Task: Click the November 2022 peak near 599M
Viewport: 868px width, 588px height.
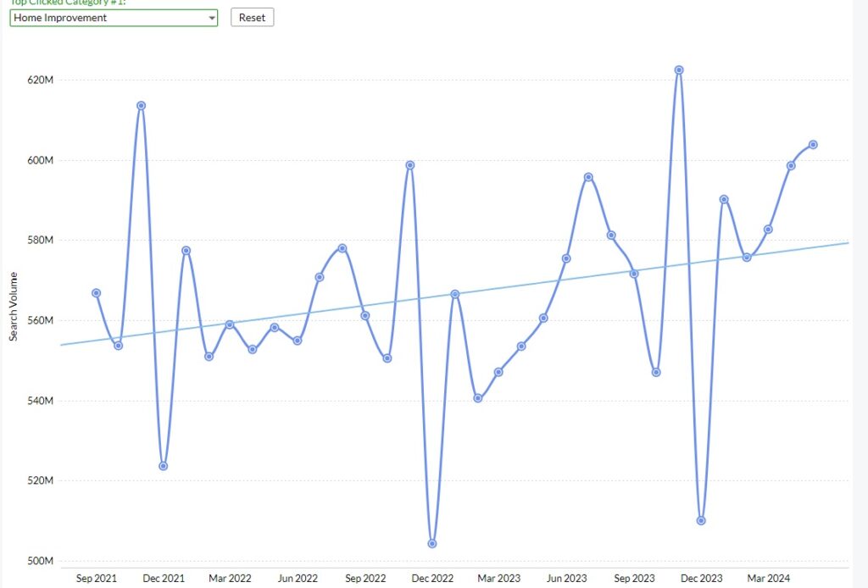Action: tap(410, 165)
